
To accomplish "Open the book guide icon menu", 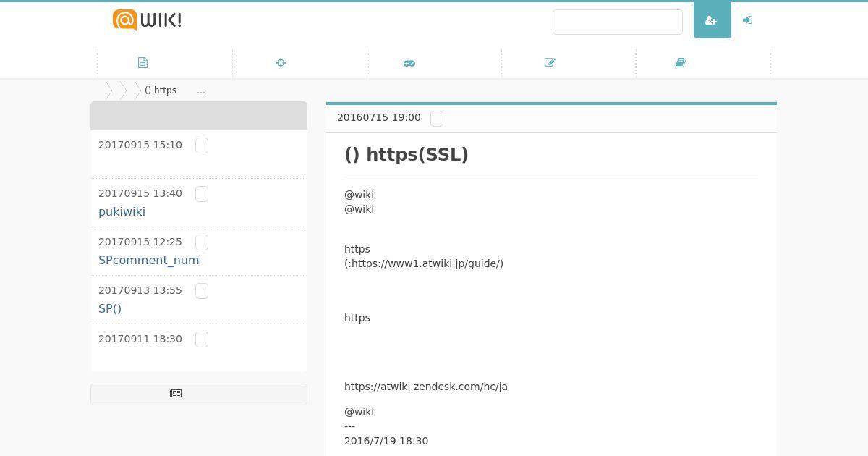I will 681,63.
